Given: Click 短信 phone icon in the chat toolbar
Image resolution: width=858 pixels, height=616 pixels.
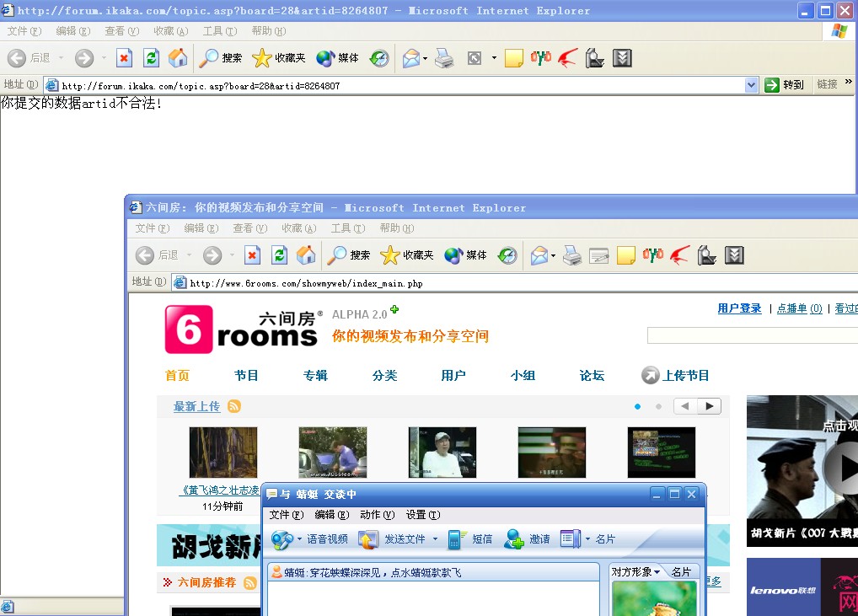Looking at the screenshot, I should coord(458,539).
